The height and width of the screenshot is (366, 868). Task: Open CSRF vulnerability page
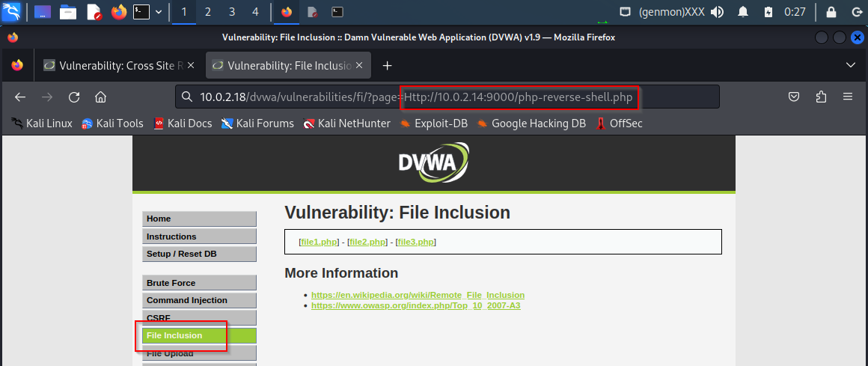[x=199, y=318]
